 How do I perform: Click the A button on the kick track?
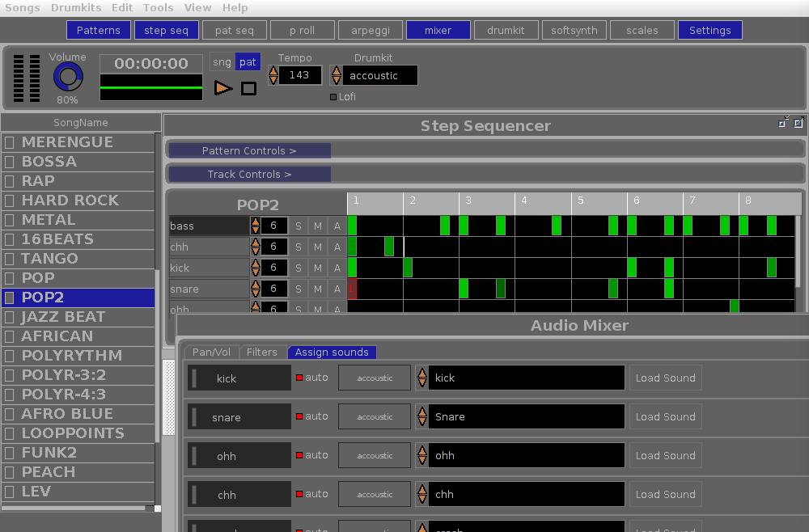[x=337, y=268]
